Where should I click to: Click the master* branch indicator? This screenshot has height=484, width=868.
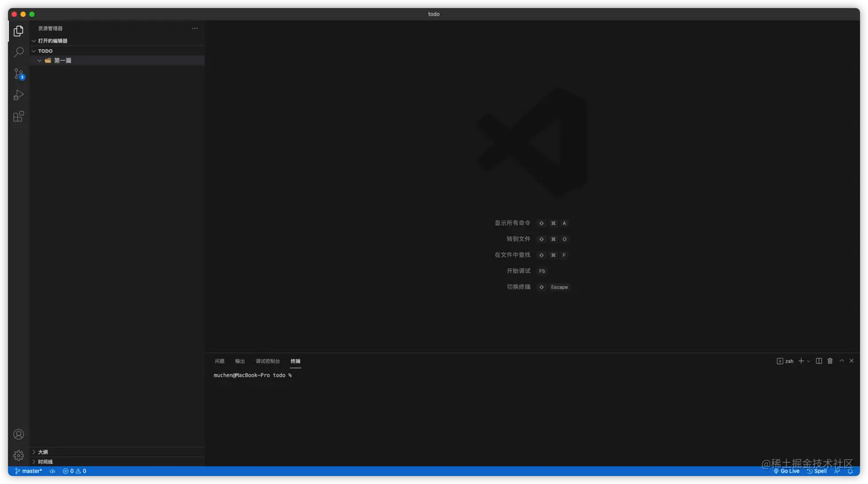tap(28, 471)
